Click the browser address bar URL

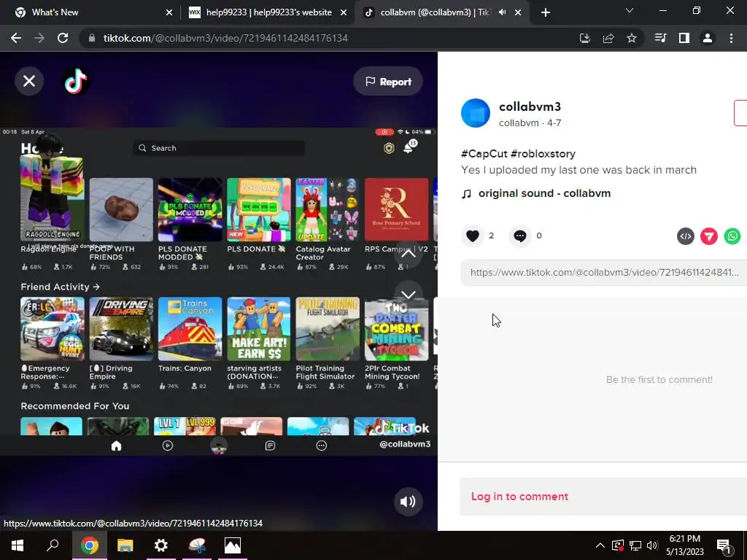225,38
